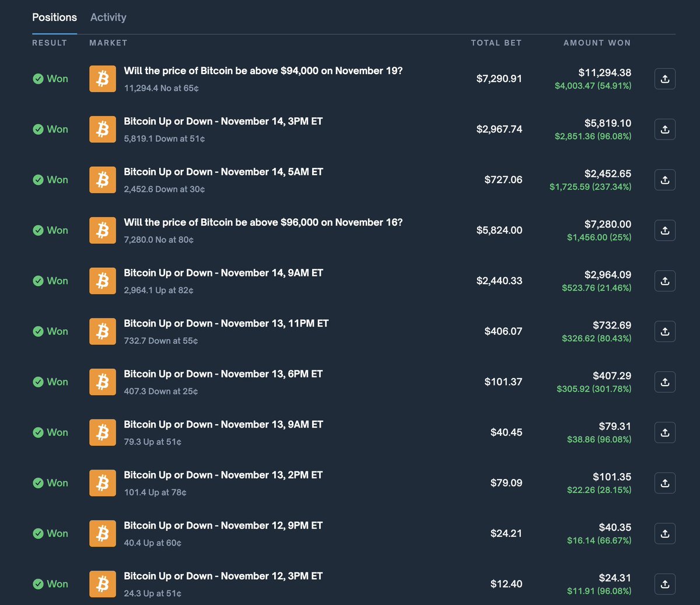Click the TOTAL BET column header
Screen dimensions: 700x605
tap(496, 43)
